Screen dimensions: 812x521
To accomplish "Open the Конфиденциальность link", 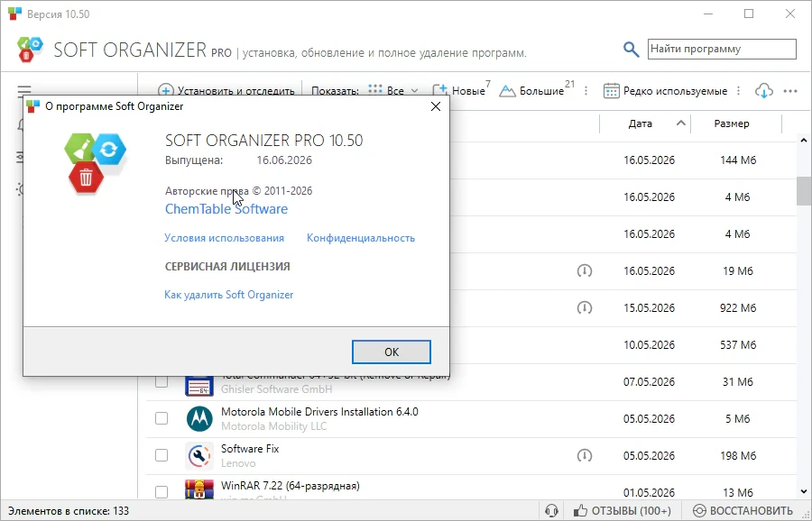I will tap(361, 238).
